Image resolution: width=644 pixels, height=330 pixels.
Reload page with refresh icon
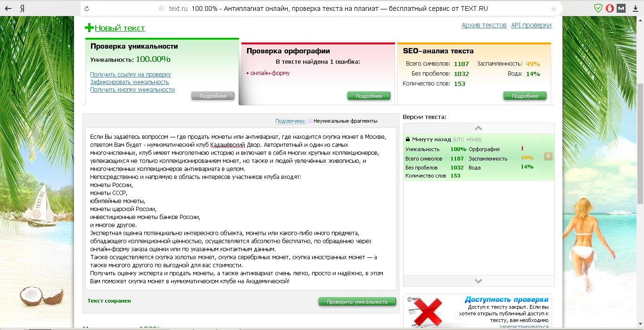pyautogui.click(x=87, y=8)
